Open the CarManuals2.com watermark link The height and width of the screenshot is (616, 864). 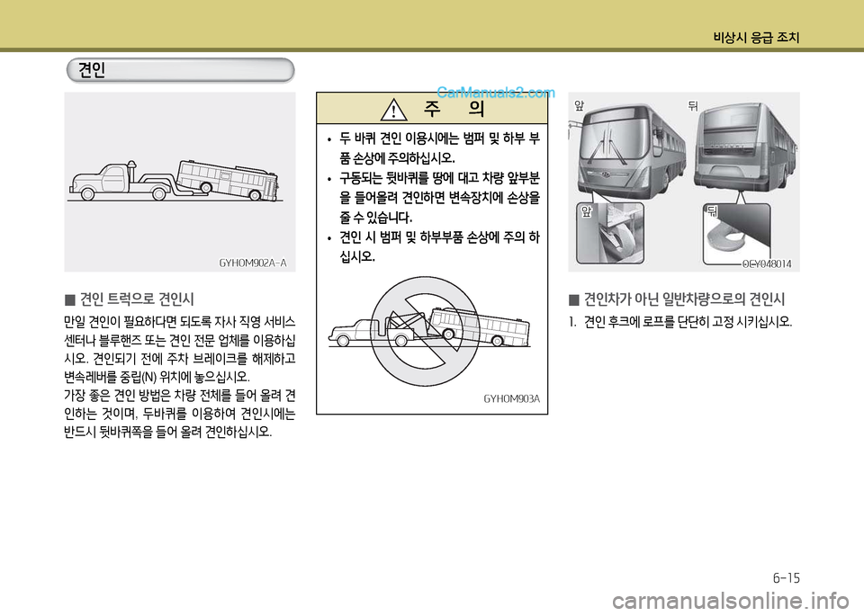pos(495,93)
